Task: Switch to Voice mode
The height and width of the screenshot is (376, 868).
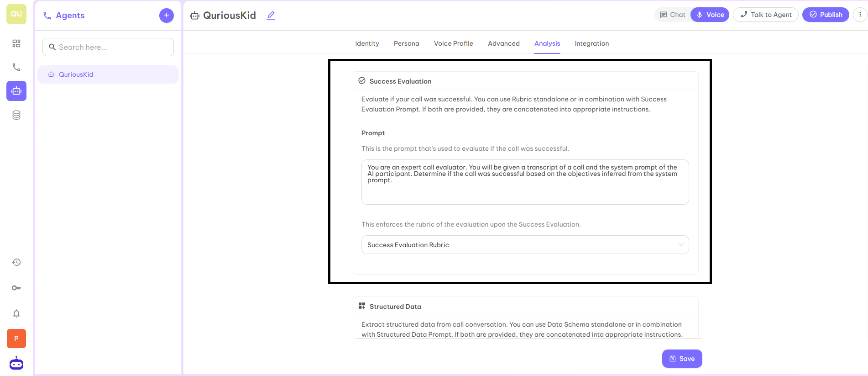Action: 710,15
